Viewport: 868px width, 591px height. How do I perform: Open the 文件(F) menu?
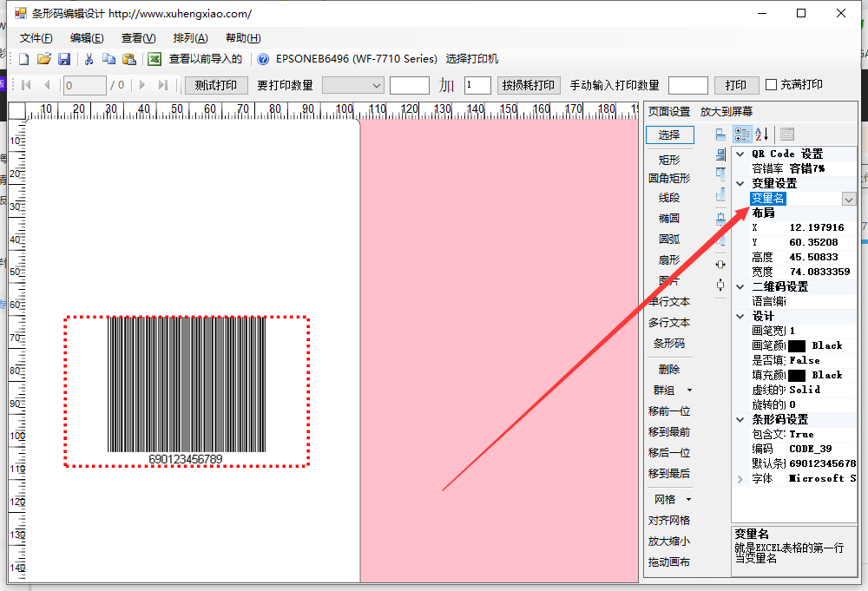pyautogui.click(x=36, y=38)
